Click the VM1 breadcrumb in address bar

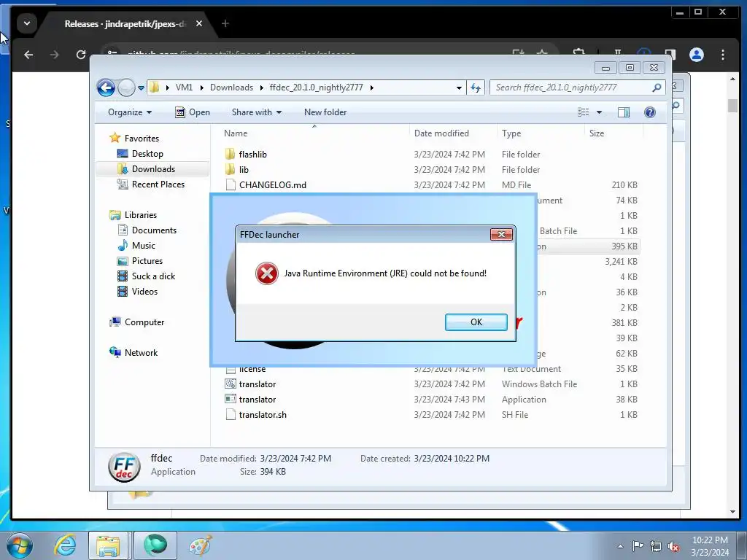tap(184, 87)
